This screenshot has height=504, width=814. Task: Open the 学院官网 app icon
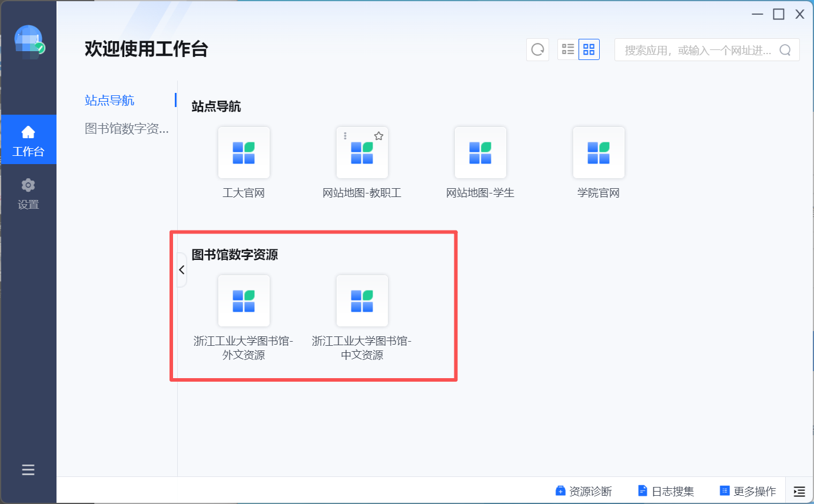[599, 153]
